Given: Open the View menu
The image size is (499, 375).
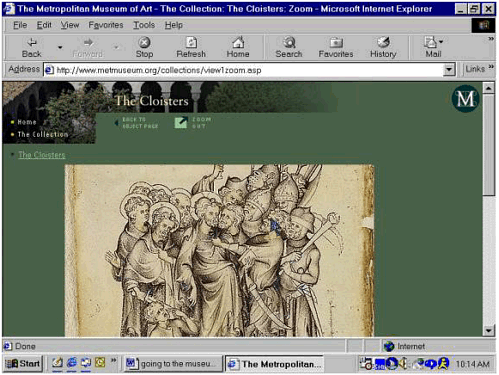Looking at the screenshot, I should (x=70, y=25).
